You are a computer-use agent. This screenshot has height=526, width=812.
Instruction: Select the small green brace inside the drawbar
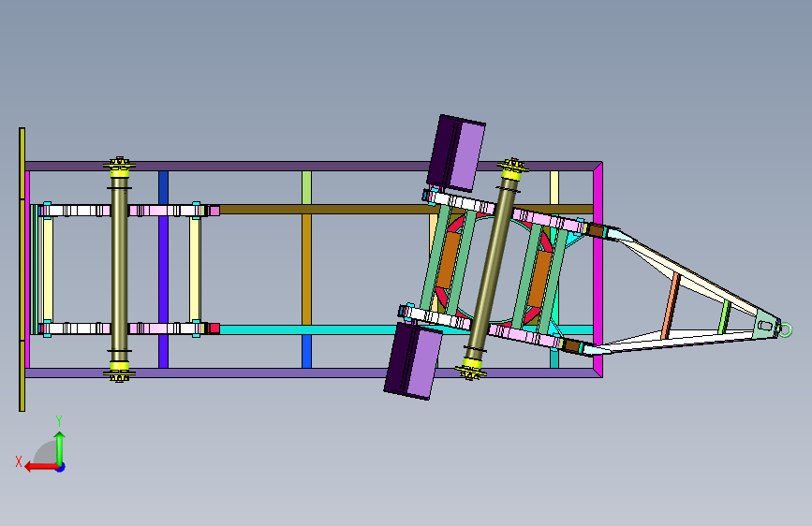[725, 317]
